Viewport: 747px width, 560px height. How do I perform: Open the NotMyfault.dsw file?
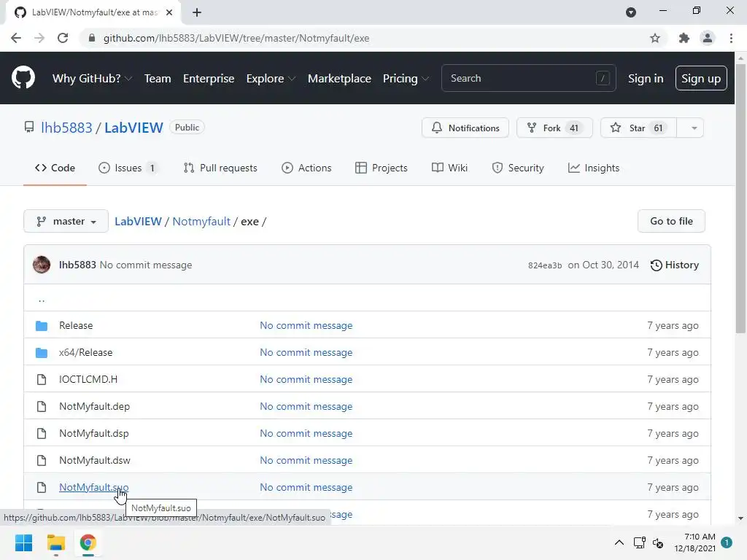point(95,461)
